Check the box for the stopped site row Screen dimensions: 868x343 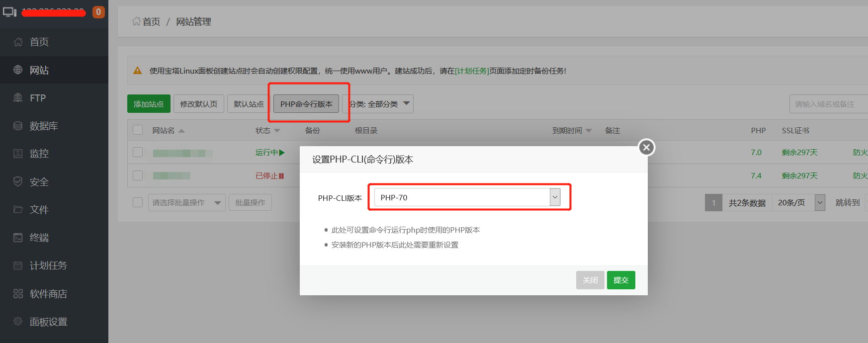click(138, 175)
